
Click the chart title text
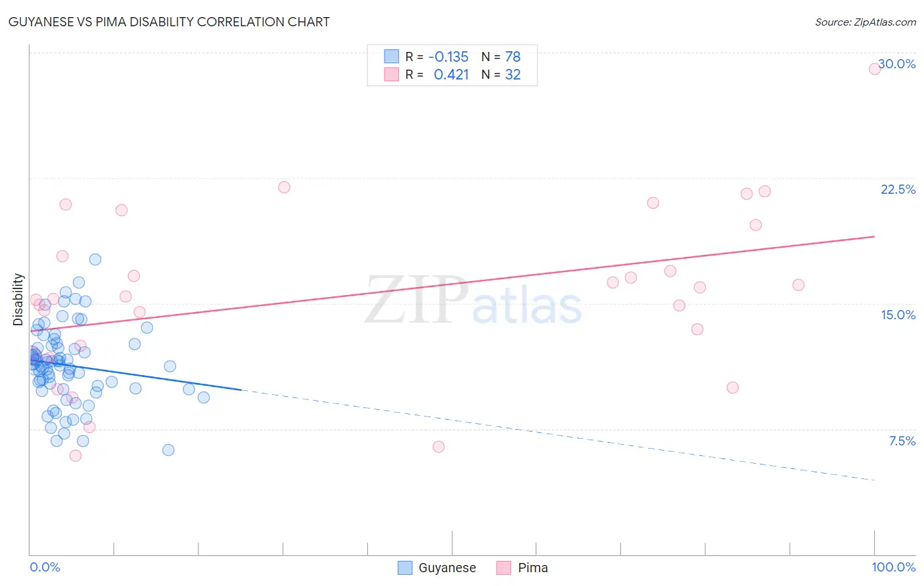[169, 22]
